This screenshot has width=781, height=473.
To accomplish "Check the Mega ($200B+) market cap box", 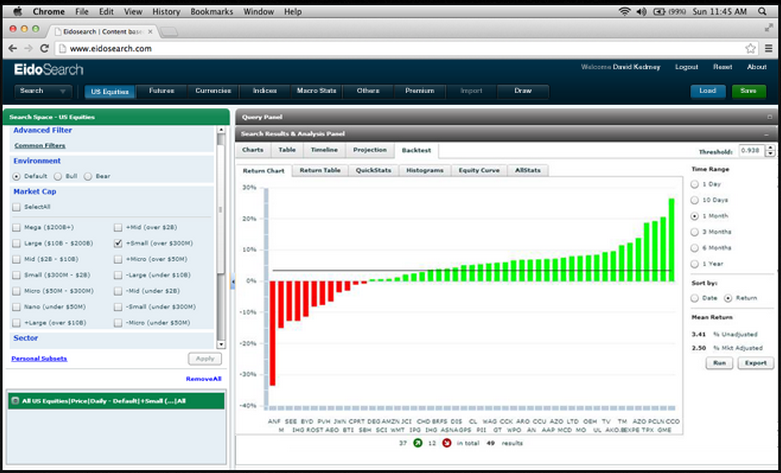I will click(x=16, y=227).
